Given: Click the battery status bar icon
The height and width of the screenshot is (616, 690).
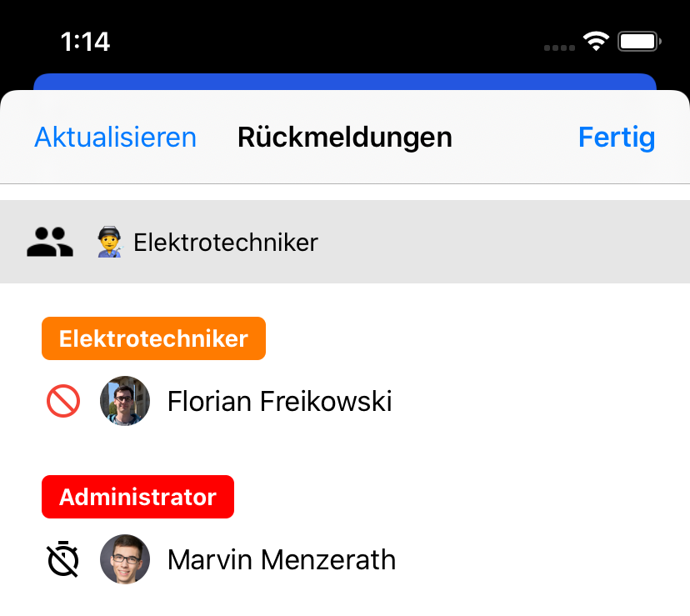Looking at the screenshot, I should (x=641, y=42).
